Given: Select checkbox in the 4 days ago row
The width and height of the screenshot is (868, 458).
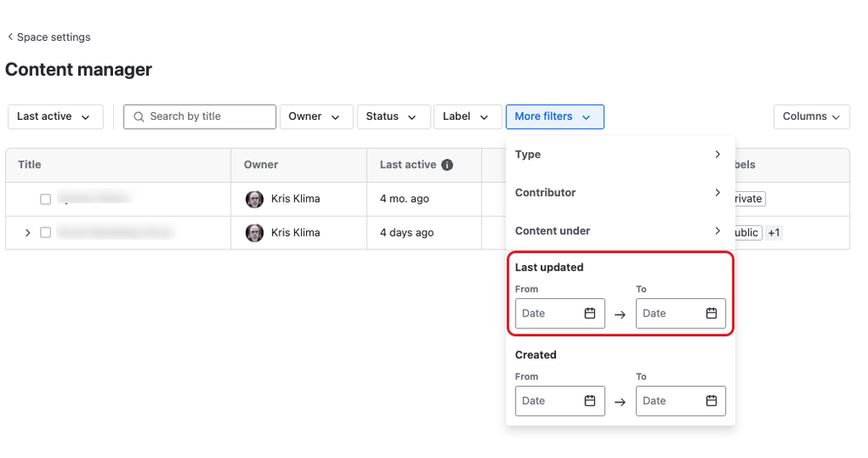Looking at the screenshot, I should click(x=45, y=233).
